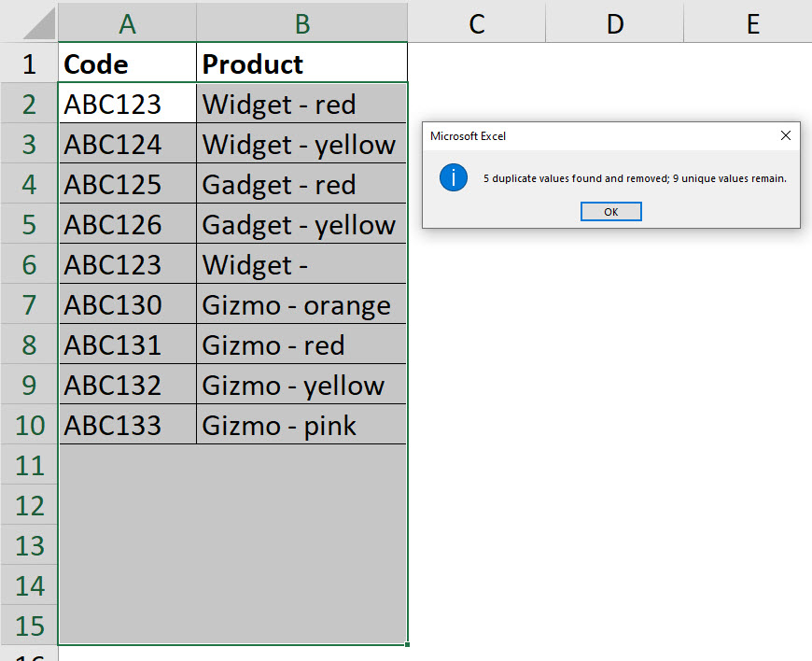
Task: Click OK in the Microsoft Excel dialog
Action: 610,212
